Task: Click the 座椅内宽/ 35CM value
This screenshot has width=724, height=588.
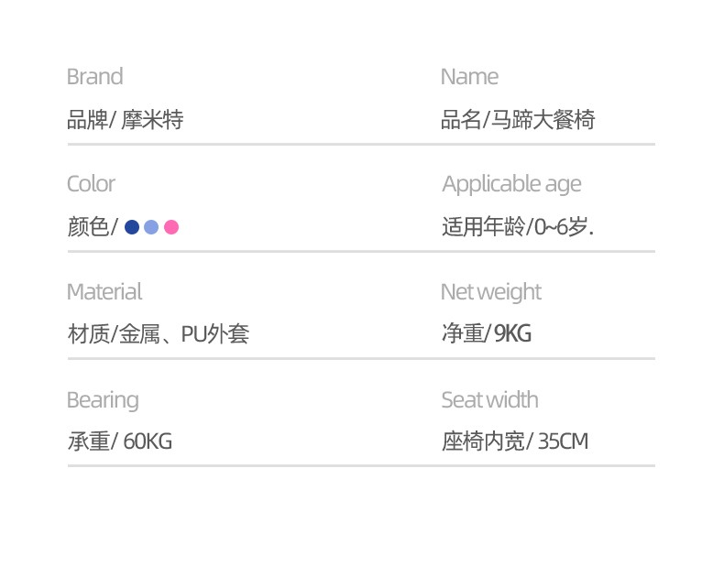Action: 515,441
